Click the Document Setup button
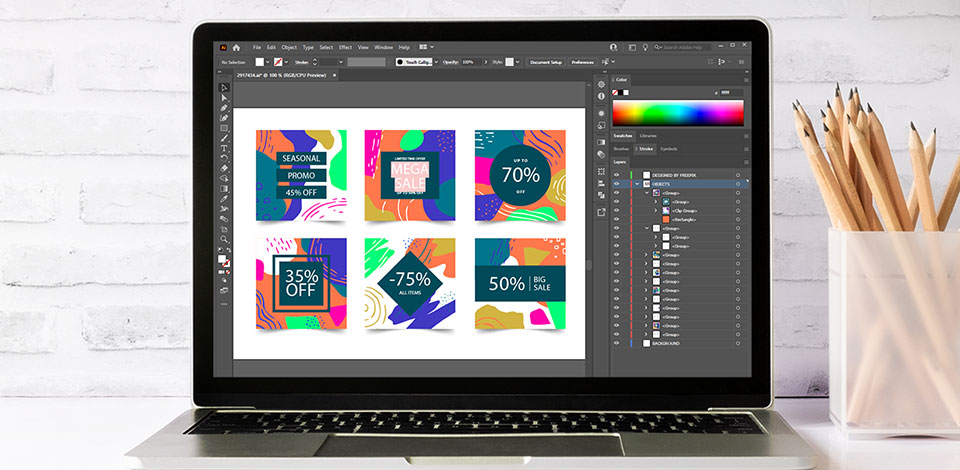Image resolution: width=960 pixels, height=470 pixels. (x=546, y=62)
